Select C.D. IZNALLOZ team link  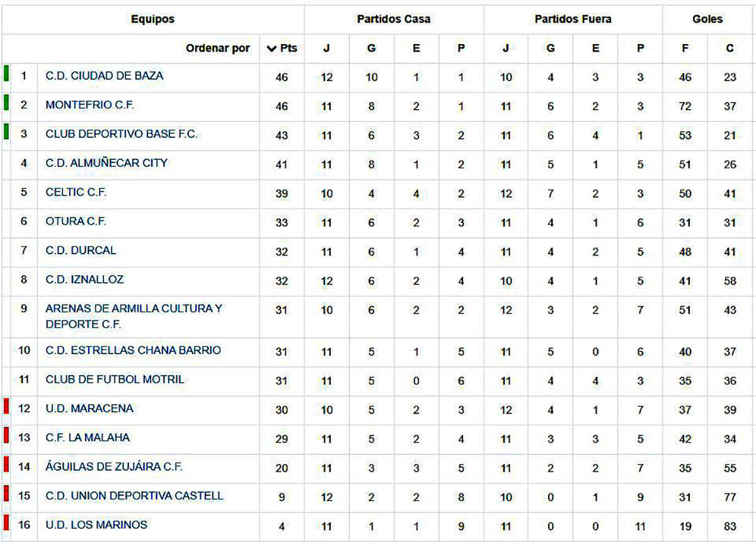coord(84,279)
